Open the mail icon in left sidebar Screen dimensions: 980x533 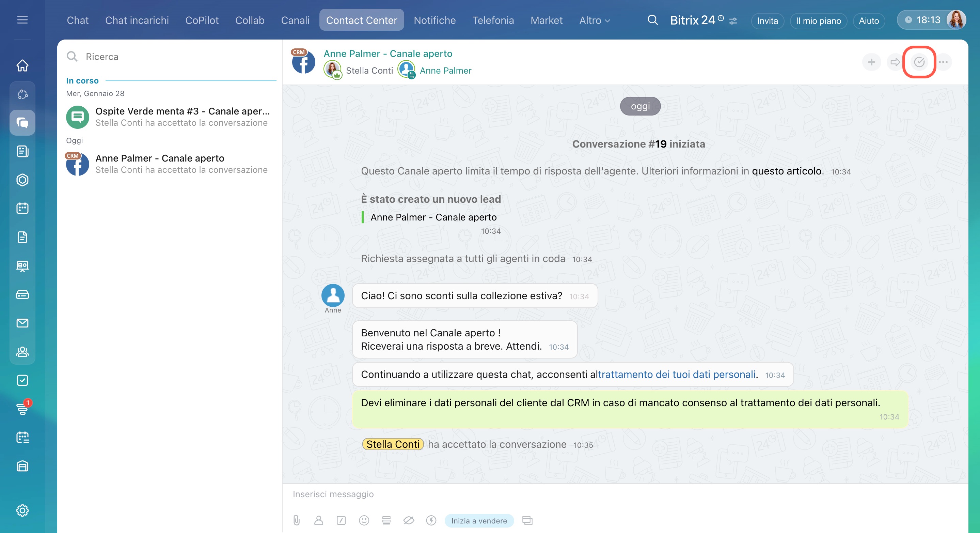click(x=22, y=323)
